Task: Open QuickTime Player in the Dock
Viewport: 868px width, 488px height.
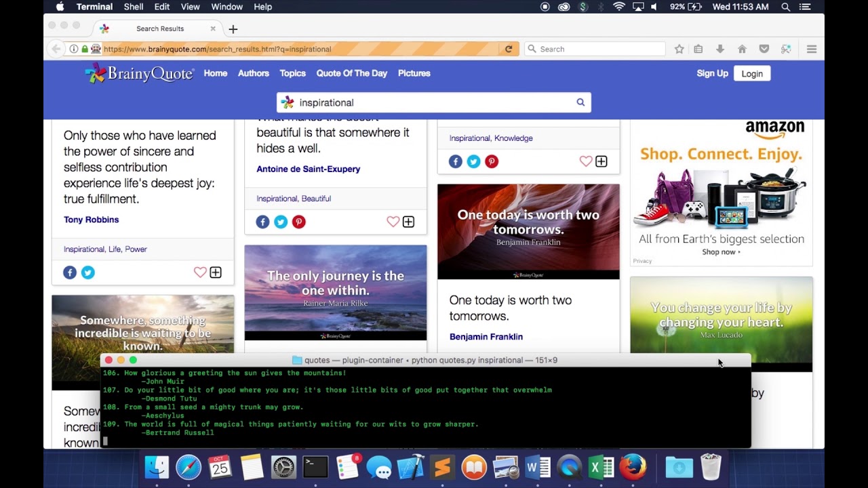Action: (570, 467)
